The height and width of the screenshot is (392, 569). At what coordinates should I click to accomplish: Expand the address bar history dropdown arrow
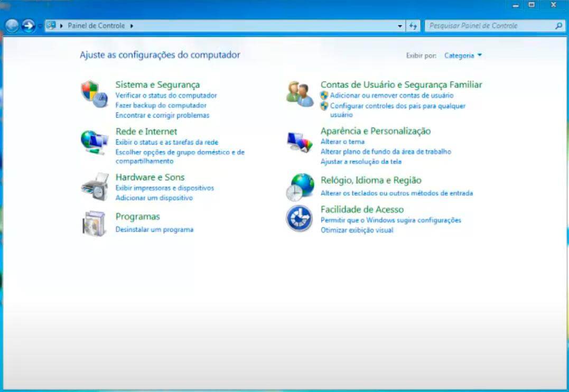400,26
